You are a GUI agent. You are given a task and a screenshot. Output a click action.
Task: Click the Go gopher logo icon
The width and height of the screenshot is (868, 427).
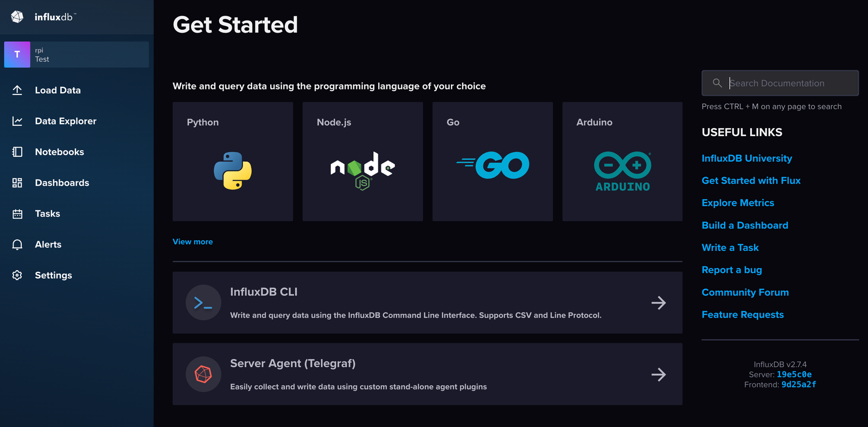pos(493,165)
